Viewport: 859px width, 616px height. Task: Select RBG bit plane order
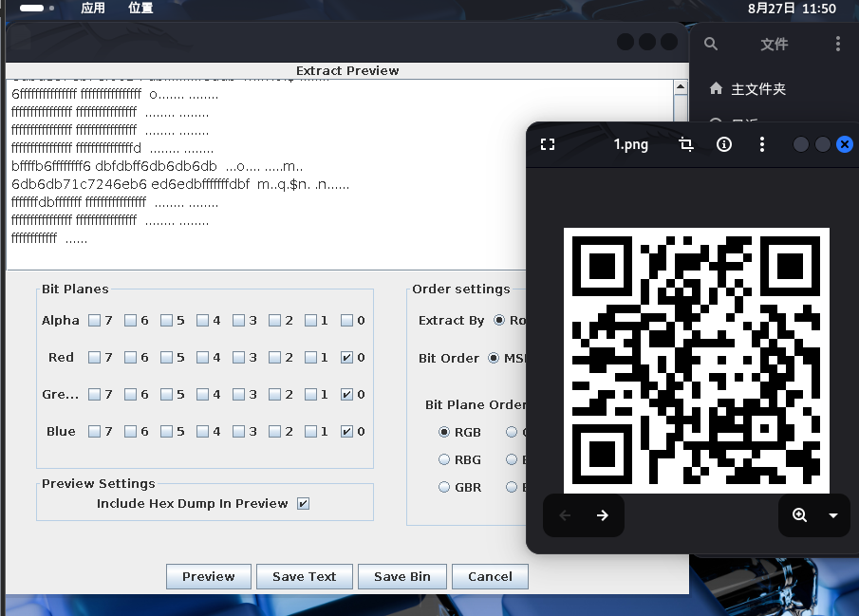pos(444,459)
